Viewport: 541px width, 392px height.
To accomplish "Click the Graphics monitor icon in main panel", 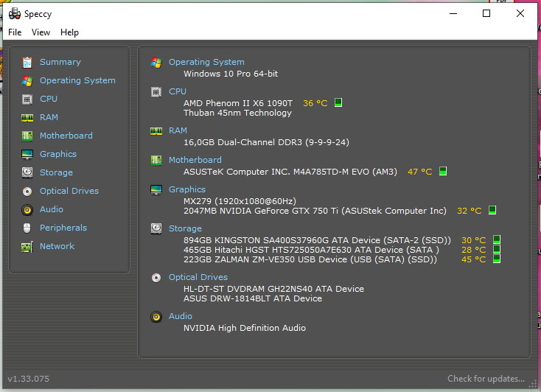I will pos(156,190).
